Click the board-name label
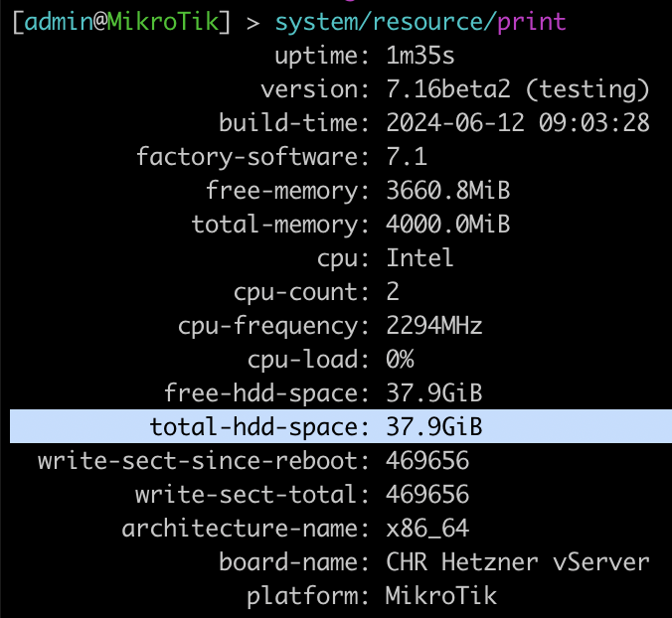672x618 pixels. click(x=293, y=562)
